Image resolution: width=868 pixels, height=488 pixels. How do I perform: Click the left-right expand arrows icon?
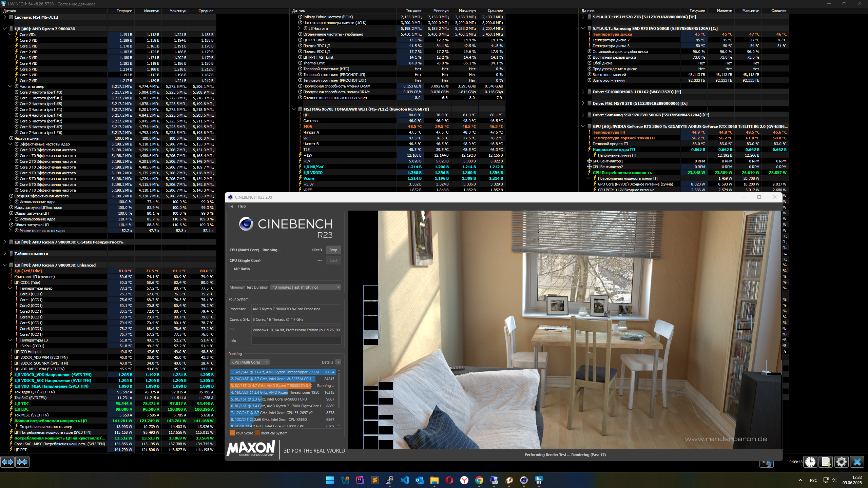pos(7,462)
